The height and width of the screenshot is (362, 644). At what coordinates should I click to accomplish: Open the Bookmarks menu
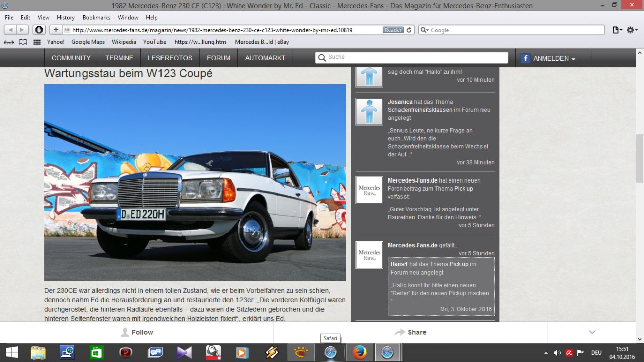[96, 17]
